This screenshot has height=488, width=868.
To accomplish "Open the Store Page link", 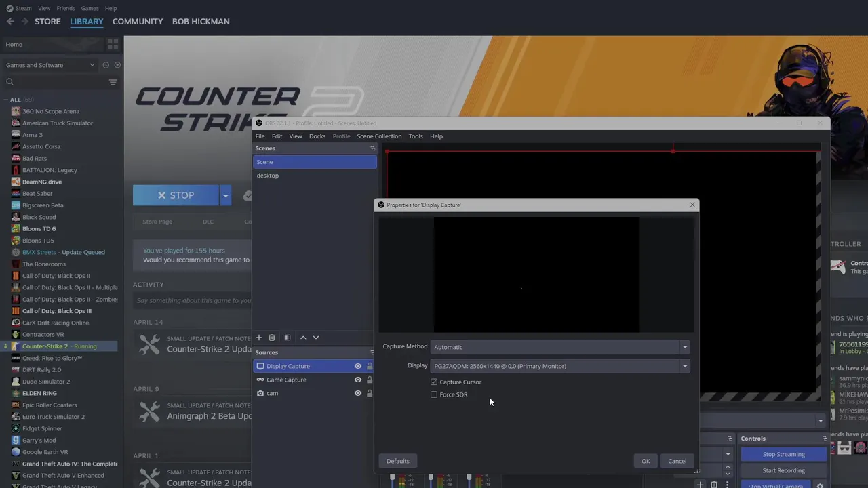I will [157, 222].
